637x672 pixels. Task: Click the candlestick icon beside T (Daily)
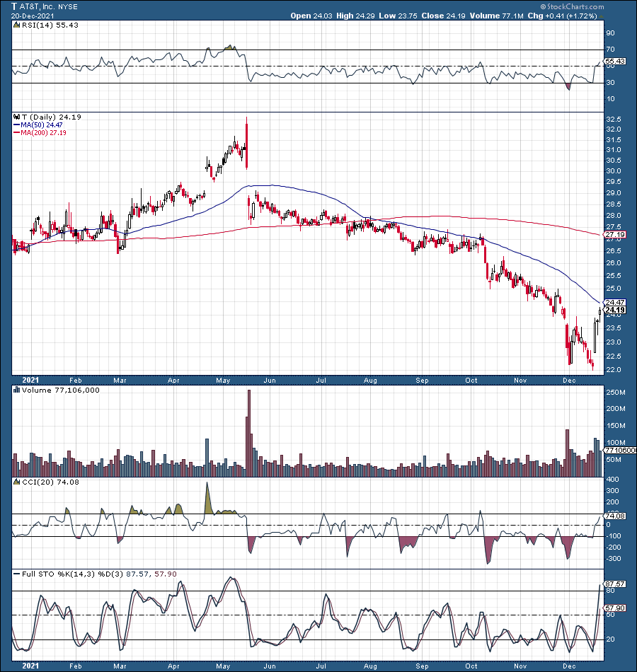(x=16, y=117)
